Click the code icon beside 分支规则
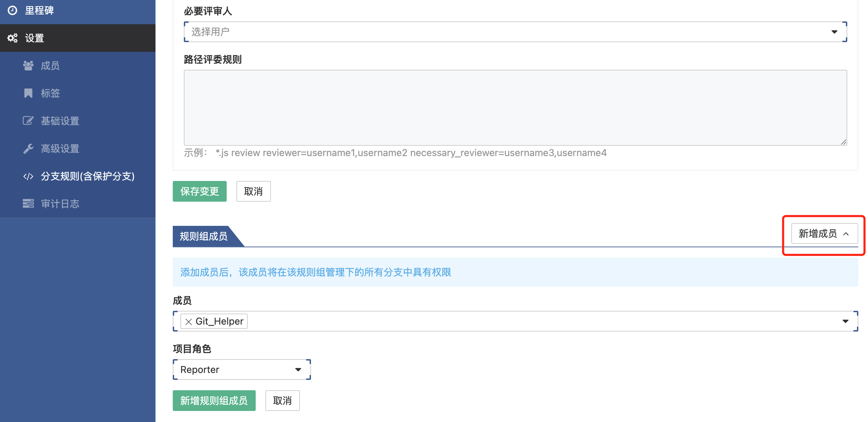 (28, 176)
